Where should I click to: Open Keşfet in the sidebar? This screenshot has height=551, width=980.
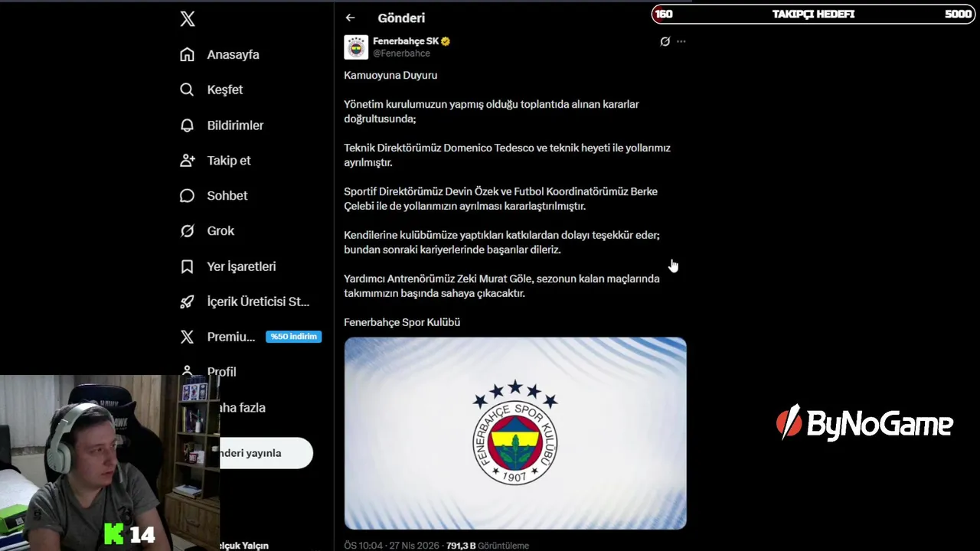[224, 90]
